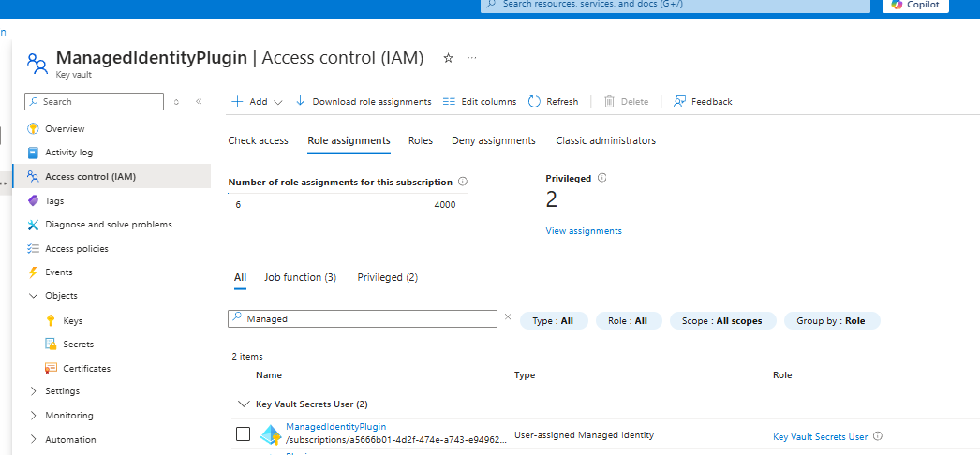Viewport: 980px width, 455px height.
Task: Click the Refresh circular arrow icon
Action: pyautogui.click(x=534, y=102)
